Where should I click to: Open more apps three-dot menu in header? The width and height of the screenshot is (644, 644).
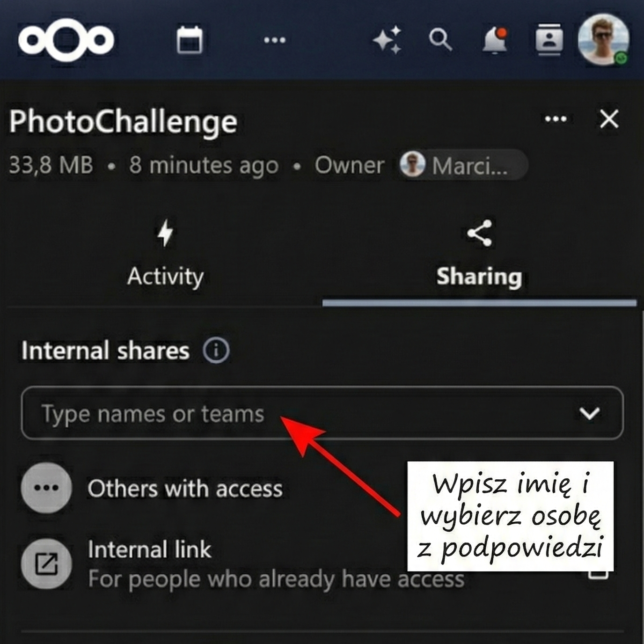275,40
